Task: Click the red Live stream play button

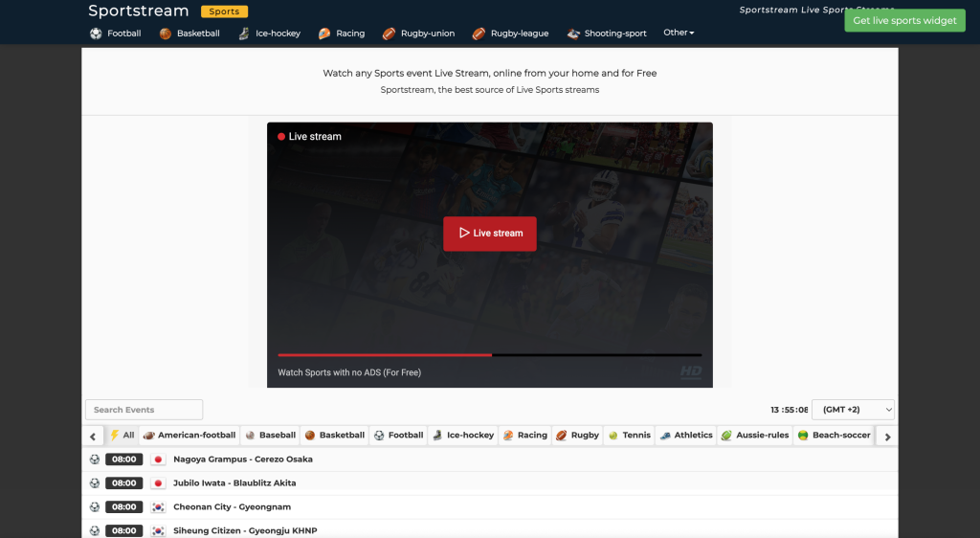Action: 490,234
